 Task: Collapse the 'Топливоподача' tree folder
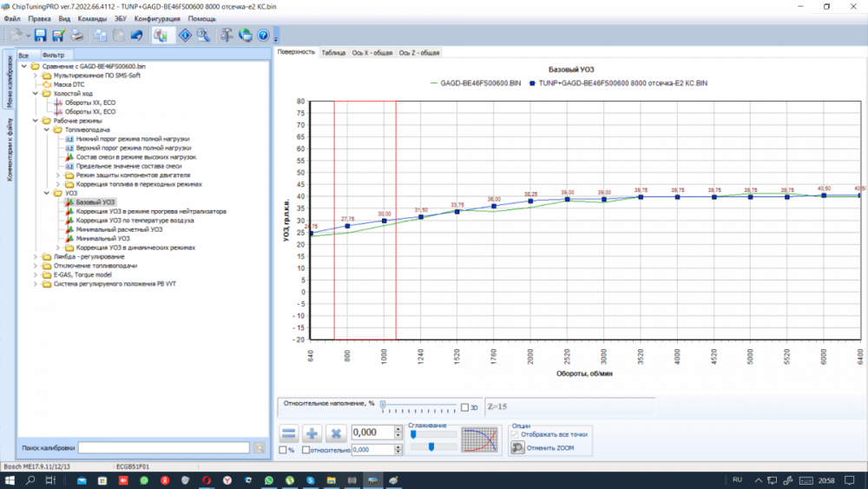pyautogui.click(x=47, y=129)
